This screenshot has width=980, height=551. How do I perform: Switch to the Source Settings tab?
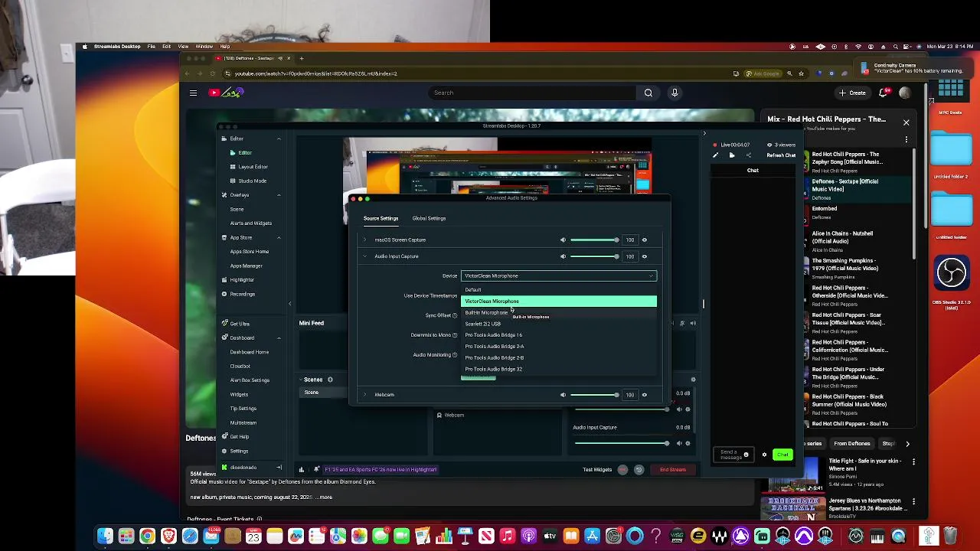(381, 218)
